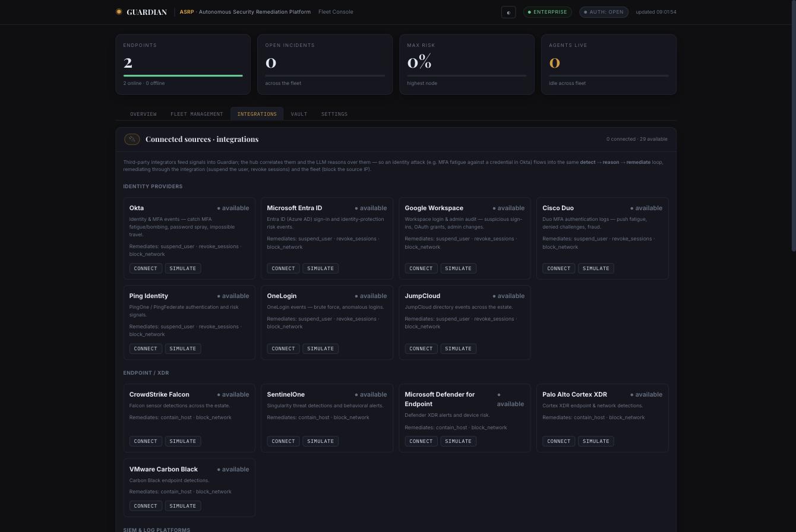Simulate OneLogin
Image resolution: width=796 pixels, height=532 pixels.
(x=321, y=349)
